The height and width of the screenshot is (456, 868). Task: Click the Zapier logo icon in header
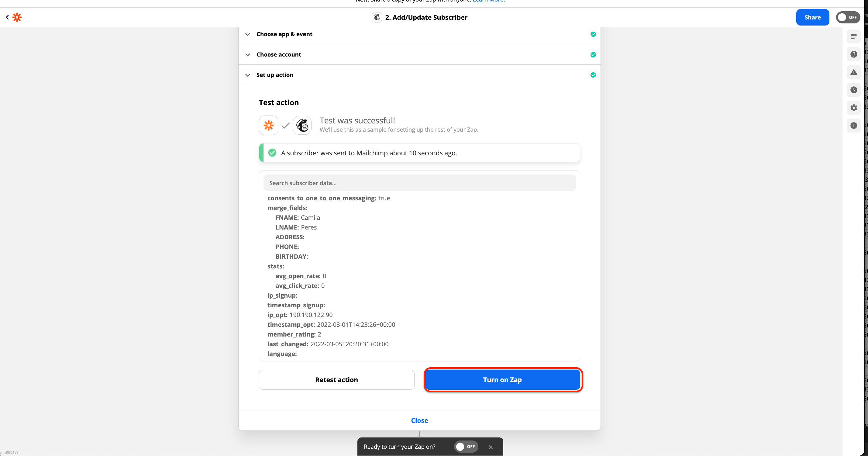tap(17, 17)
